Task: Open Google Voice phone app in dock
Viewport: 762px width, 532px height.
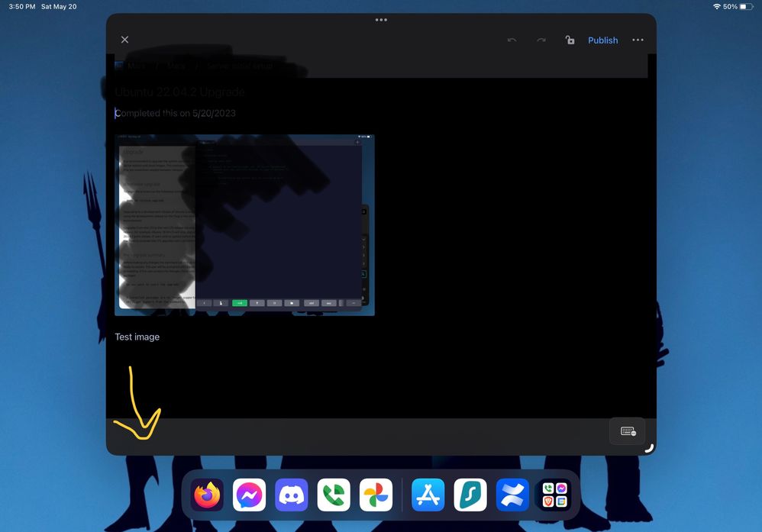Action: click(x=334, y=495)
